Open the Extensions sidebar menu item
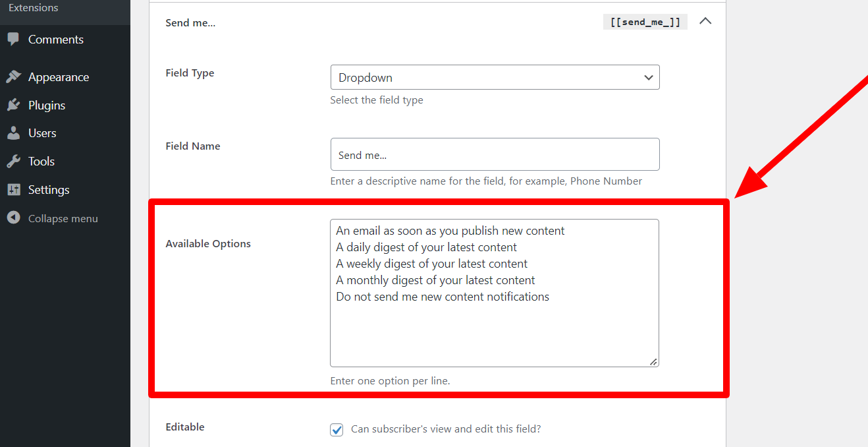 34,8
